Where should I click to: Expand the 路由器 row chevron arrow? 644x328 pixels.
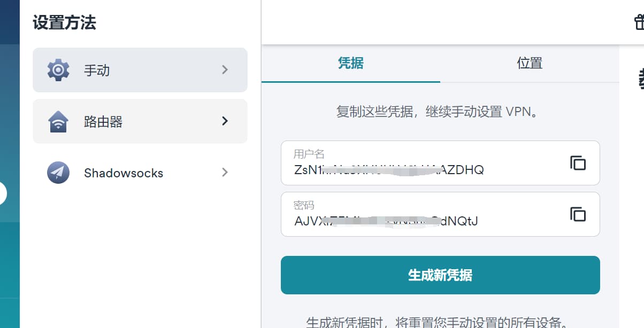[225, 121]
